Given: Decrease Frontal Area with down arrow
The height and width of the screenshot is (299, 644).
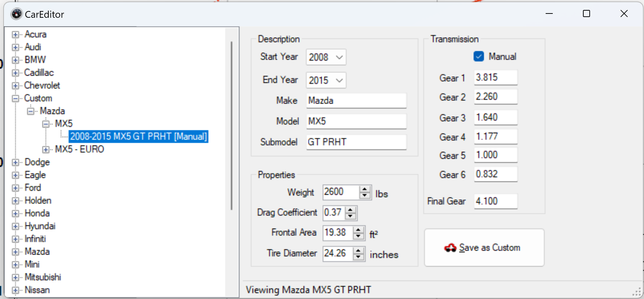Looking at the screenshot, I should click(359, 236).
